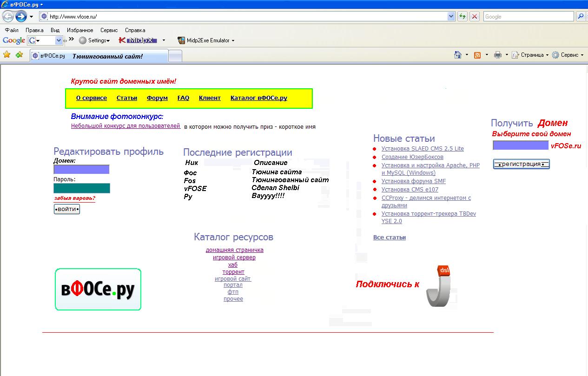
Task: Click the Форум link in yellow navbar
Action: [157, 98]
